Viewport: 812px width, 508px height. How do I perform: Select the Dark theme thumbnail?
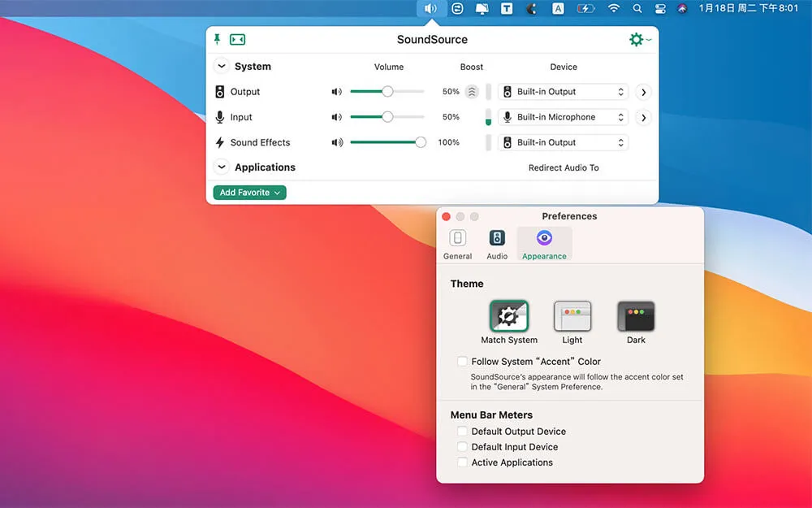tap(636, 317)
